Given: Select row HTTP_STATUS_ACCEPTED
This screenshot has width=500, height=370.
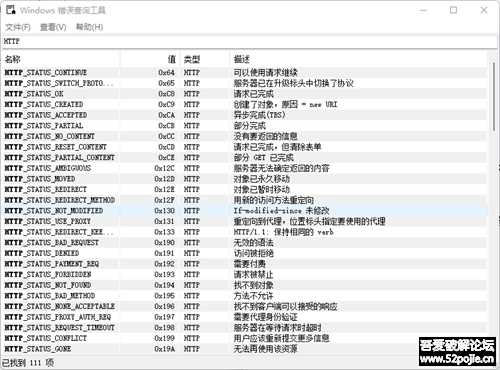Looking at the screenshot, I should click(x=245, y=115).
